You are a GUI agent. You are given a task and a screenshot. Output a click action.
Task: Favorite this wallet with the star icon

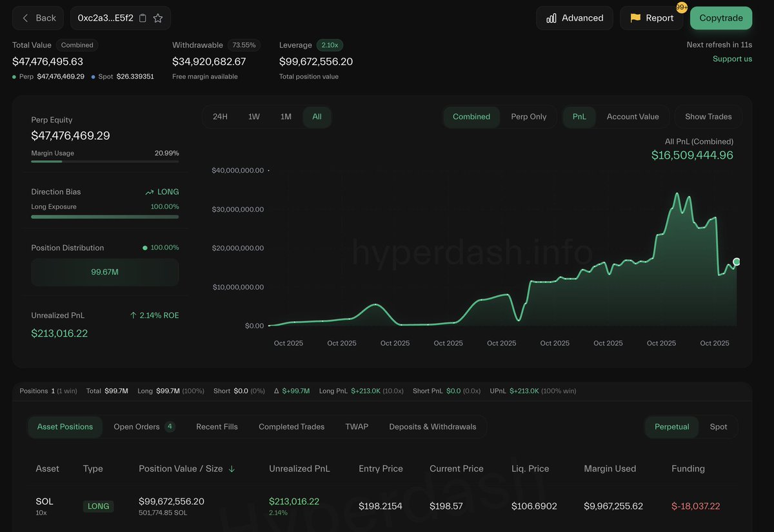coord(158,18)
